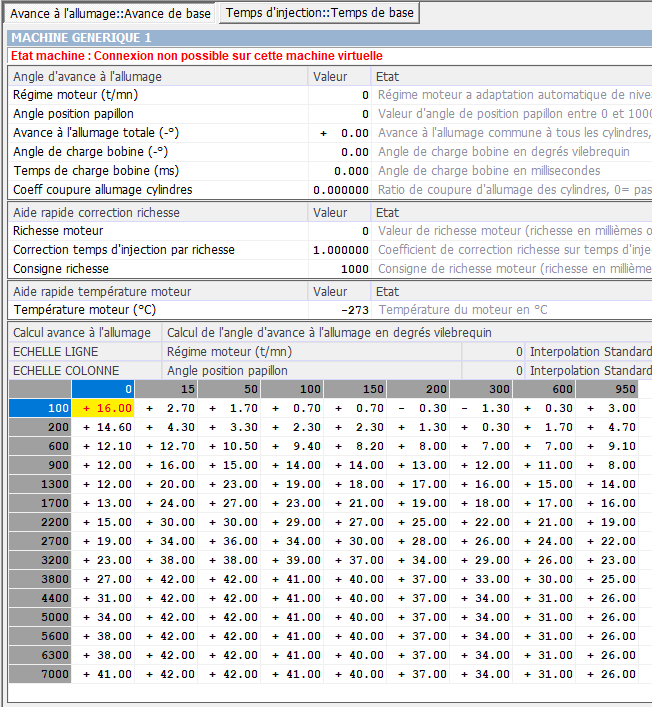Click the Calcul avance à l'allumage header cell

[84, 332]
